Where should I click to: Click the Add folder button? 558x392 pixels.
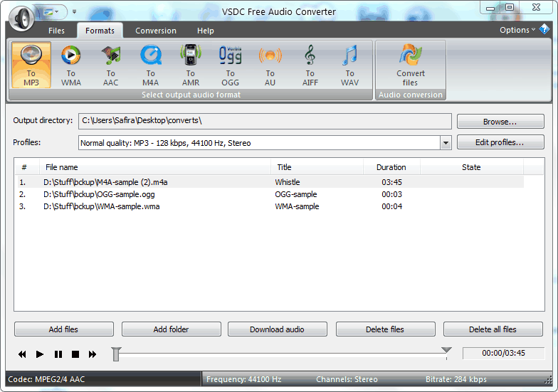[171, 329]
